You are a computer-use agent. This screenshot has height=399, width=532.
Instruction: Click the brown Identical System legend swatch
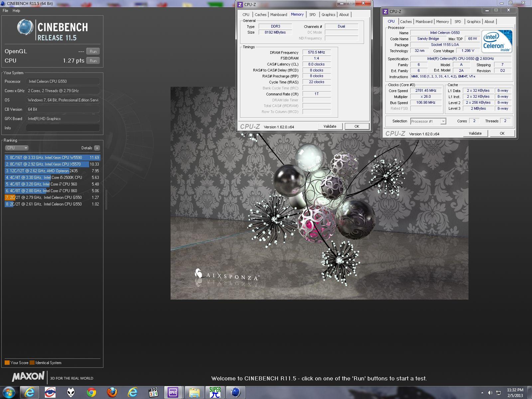(32, 363)
